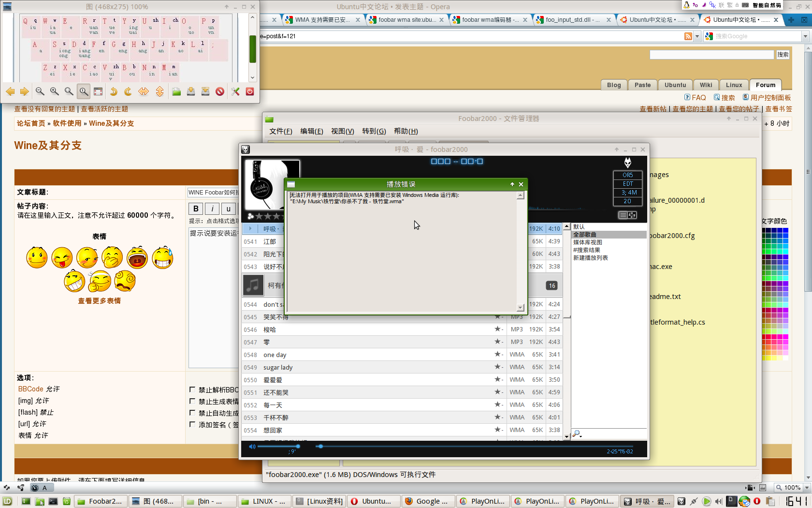The width and height of the screenshot is (812, 508).
Task: Quit image viewer with red power icon
Action: [250, 91]
